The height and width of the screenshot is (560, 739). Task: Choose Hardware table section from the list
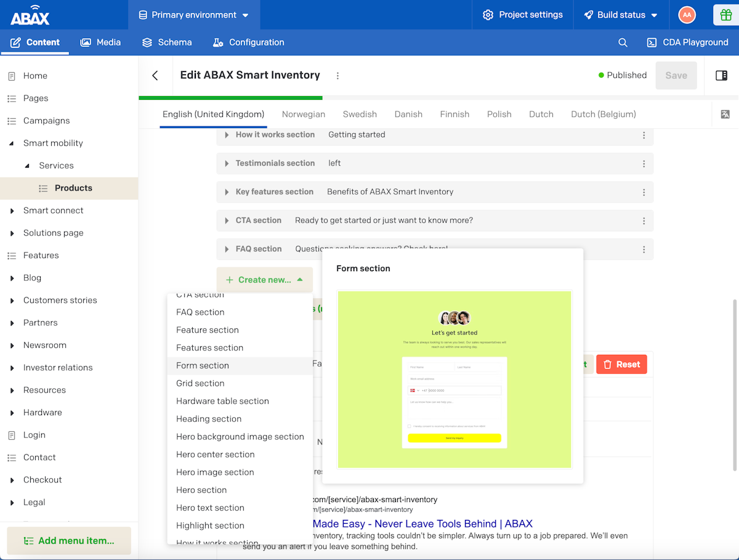click(x=240, y=401)
